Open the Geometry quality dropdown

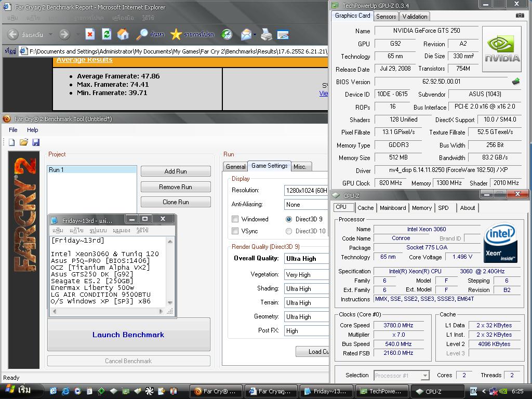pyautogui.click(x=306, y=316)
